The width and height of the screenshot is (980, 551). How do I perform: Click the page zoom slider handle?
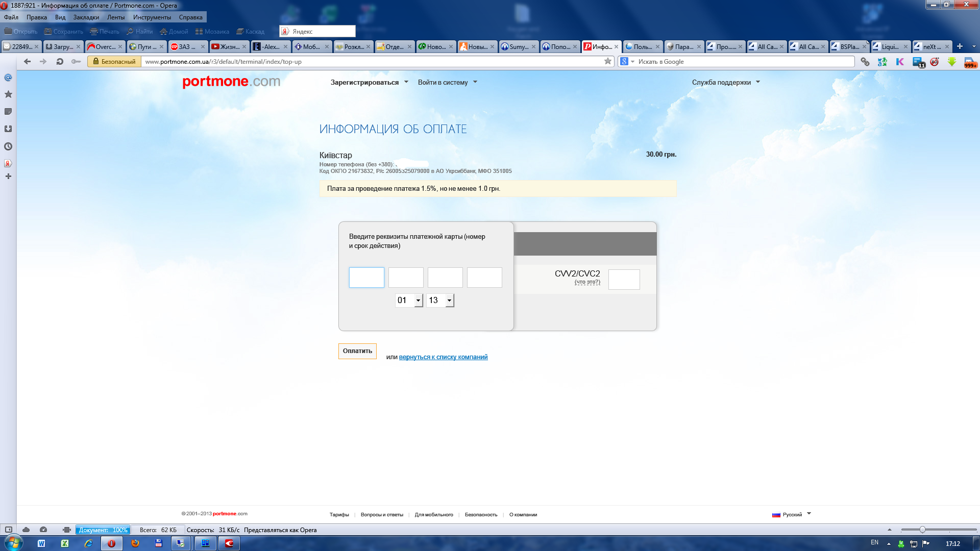tap(922, 530)
